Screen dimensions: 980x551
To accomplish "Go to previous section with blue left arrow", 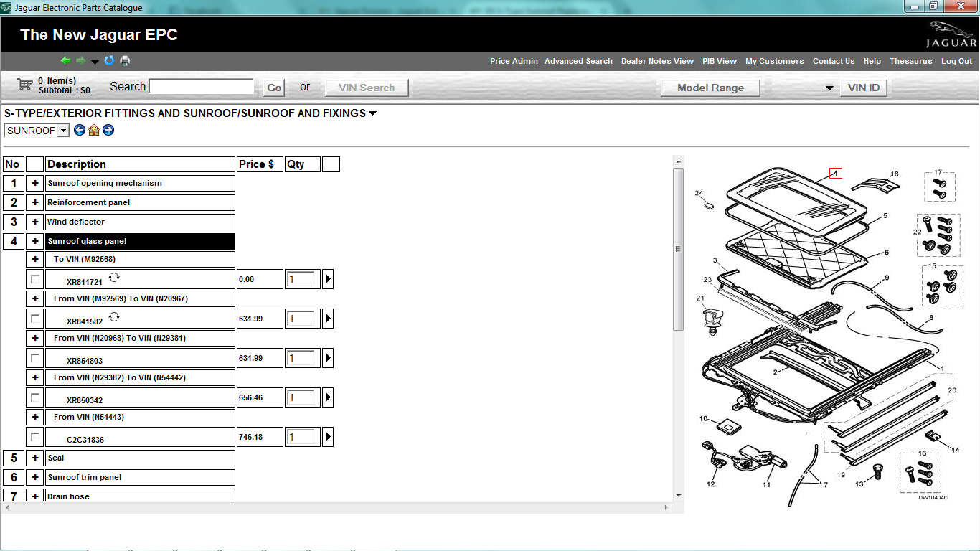I will coord(80,131).
